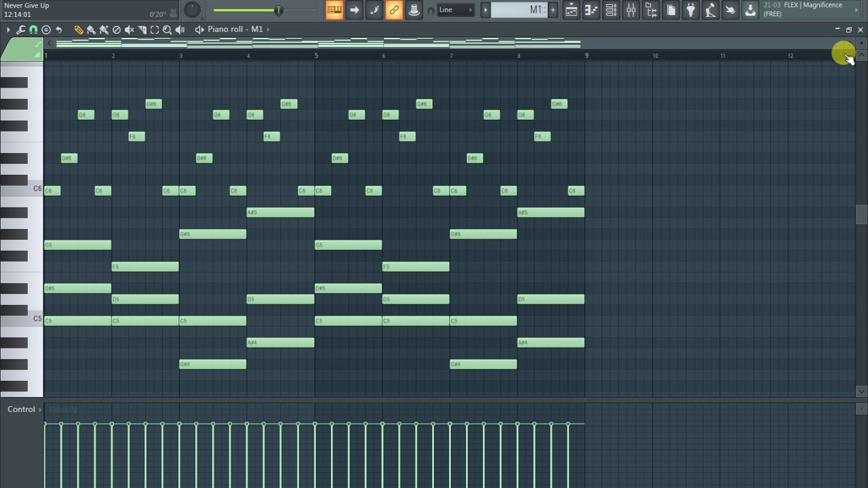
Task: Click the undo arrow in piano roll toolbar
Action: 59,30
